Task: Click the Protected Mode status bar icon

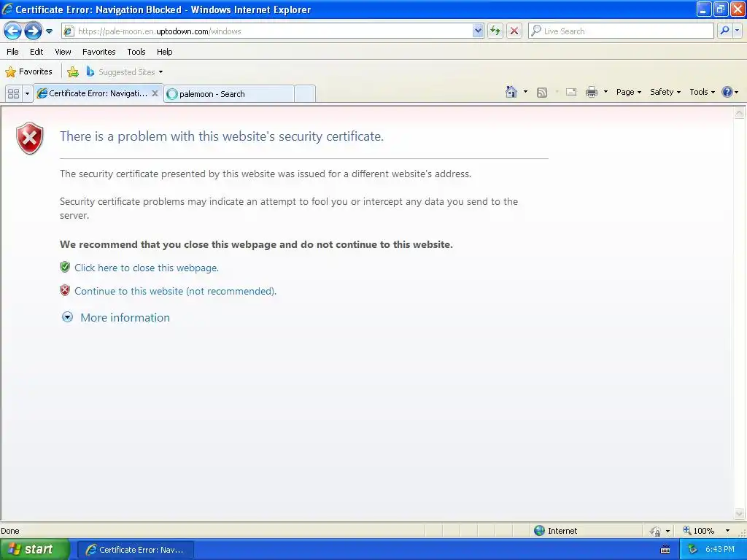Action: click(656, 531)
